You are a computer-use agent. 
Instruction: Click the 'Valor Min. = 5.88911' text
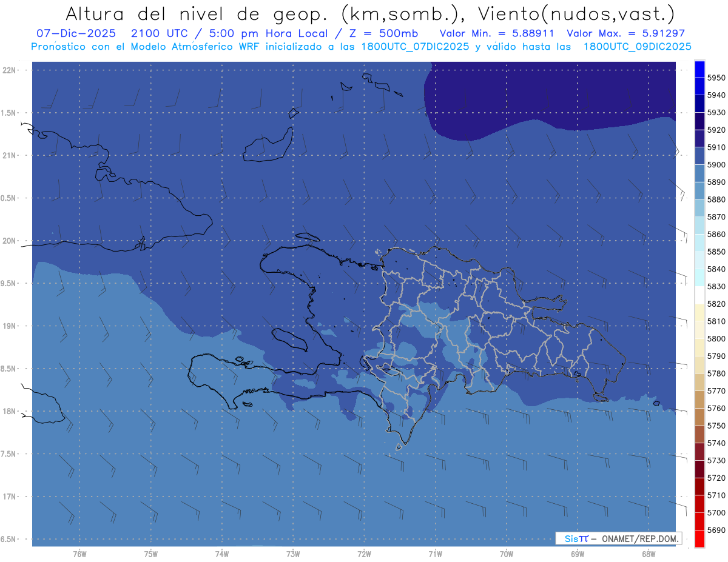(496, 33)
